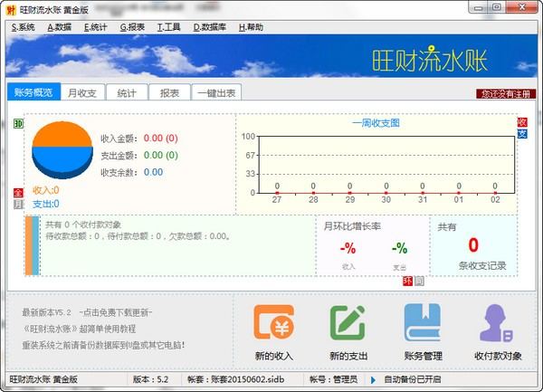Maximize the 旺财流水账 window
This screenshot has width=543, height=392.
tap(497, 7)
